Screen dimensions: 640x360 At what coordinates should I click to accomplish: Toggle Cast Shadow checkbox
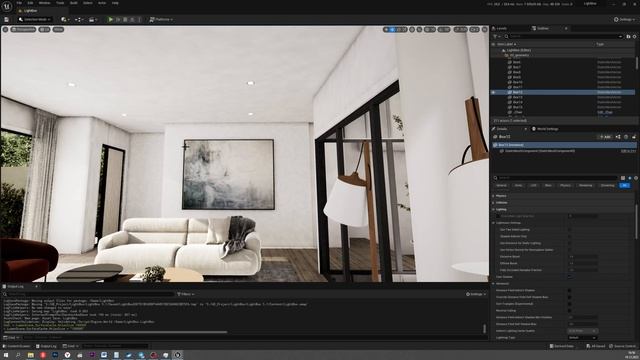(x=570, y=277)
